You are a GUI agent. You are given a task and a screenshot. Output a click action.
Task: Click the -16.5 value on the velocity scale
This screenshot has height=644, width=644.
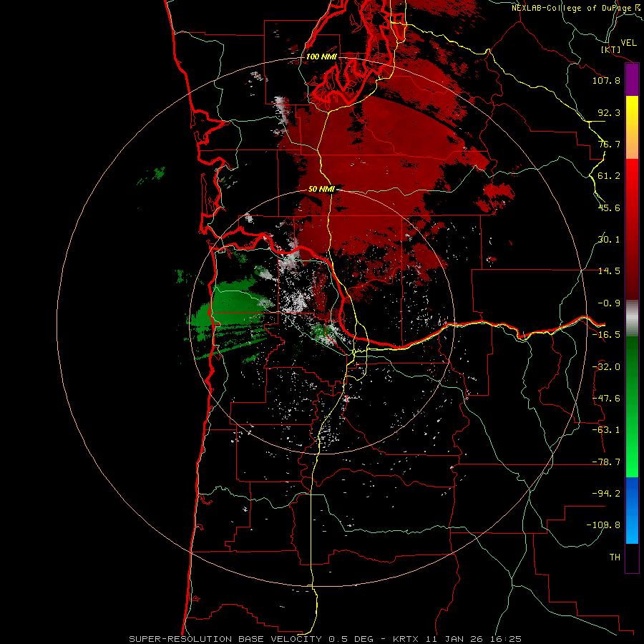606,335
